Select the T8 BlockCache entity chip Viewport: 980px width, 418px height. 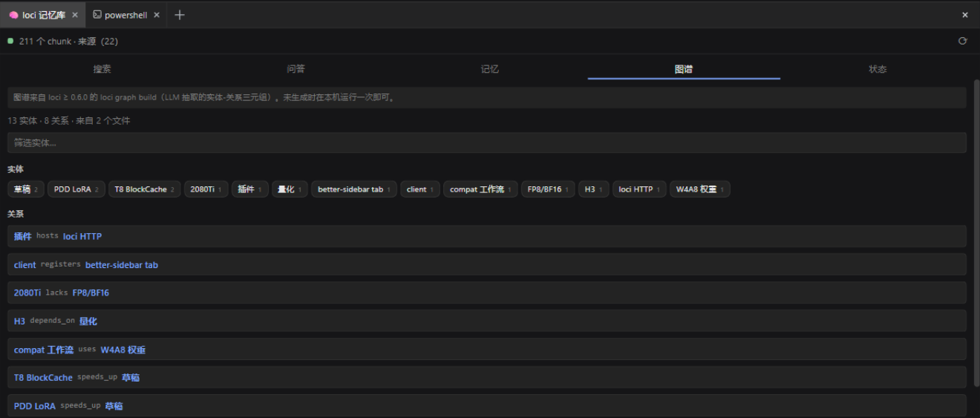[x=144, y=189]
